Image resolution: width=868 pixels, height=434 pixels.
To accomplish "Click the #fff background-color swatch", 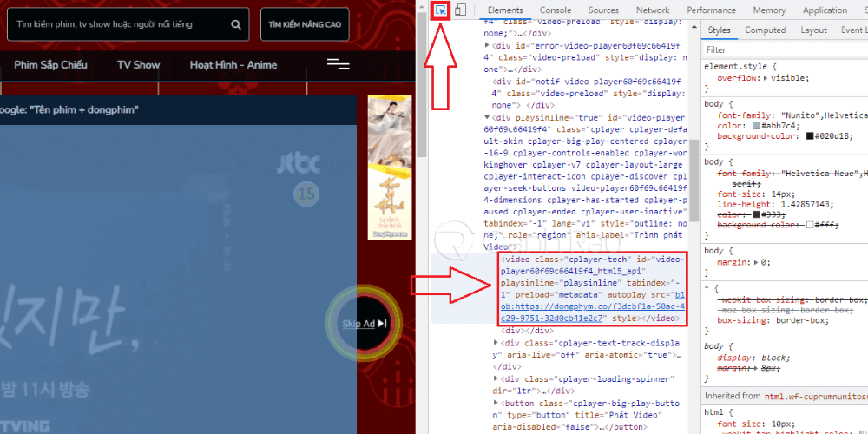I will [810, 225].
